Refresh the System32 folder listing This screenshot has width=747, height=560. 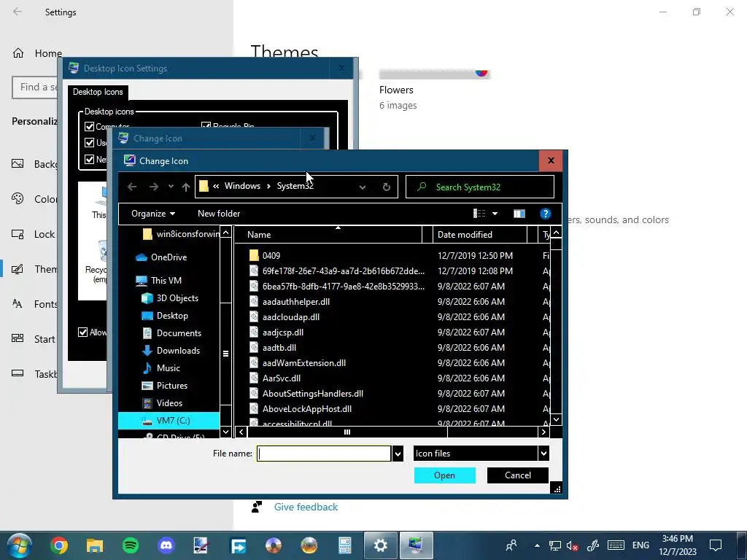coord(387,187)
